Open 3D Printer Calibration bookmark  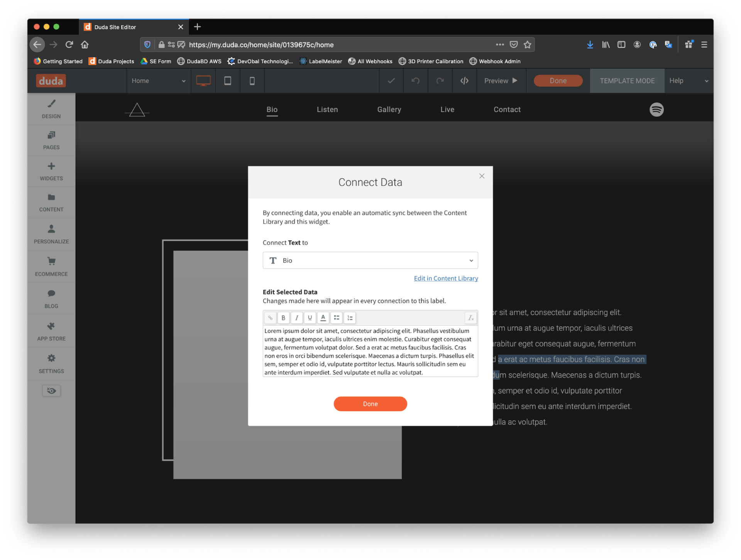pyautogui.click(x=431, y=61)
